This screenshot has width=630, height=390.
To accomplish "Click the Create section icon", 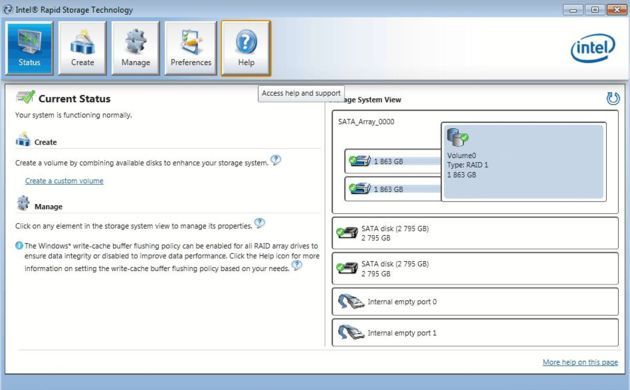I will pos(23,139).
